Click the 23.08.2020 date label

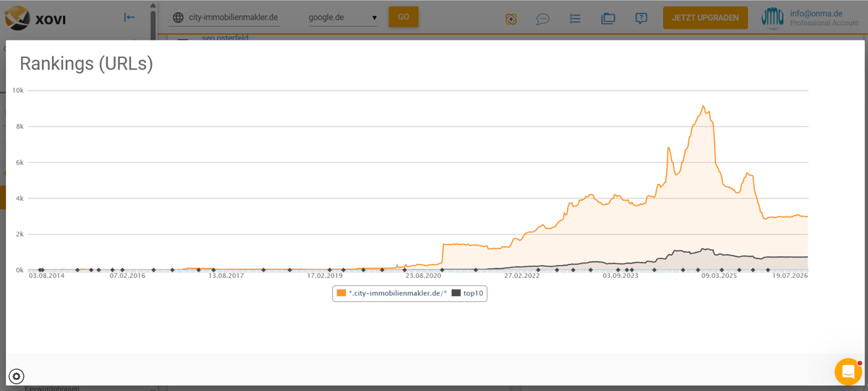(x=423, y=276)
